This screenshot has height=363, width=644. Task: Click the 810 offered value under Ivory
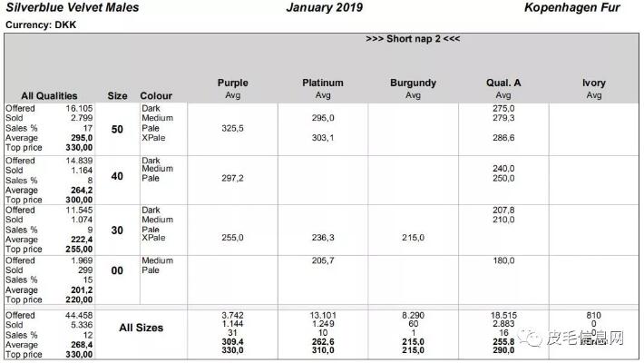pos(594,316)
